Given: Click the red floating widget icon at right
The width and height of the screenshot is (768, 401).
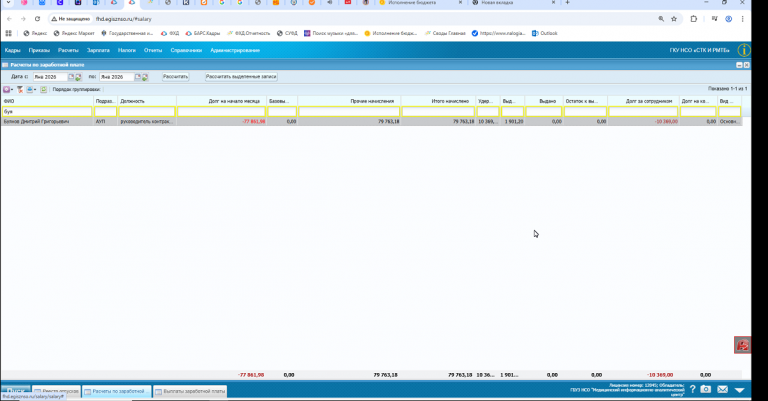Looking at the screenshot, I should [x=743, y=345].
